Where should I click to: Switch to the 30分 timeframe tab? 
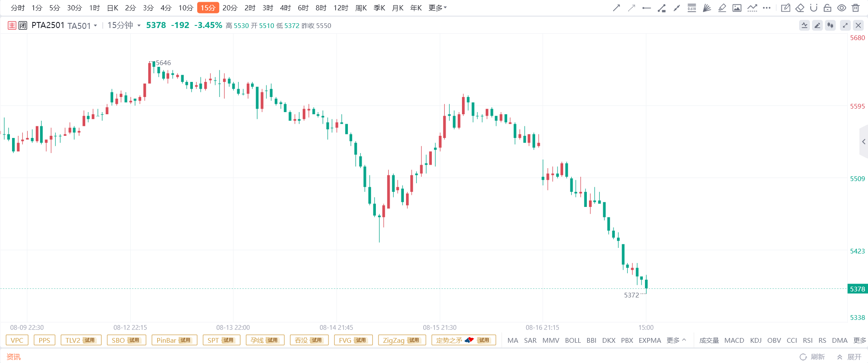[74, 8]
